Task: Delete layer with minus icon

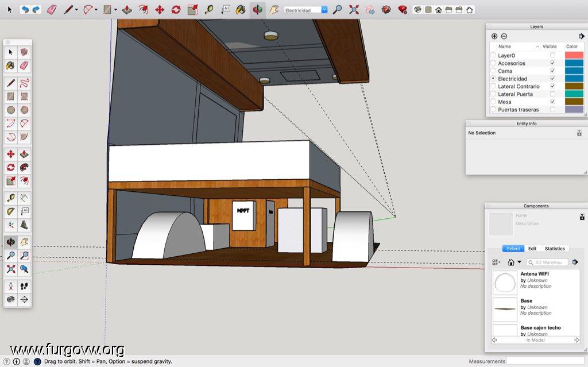Action: pyautogui.click(x=504, y=36)
